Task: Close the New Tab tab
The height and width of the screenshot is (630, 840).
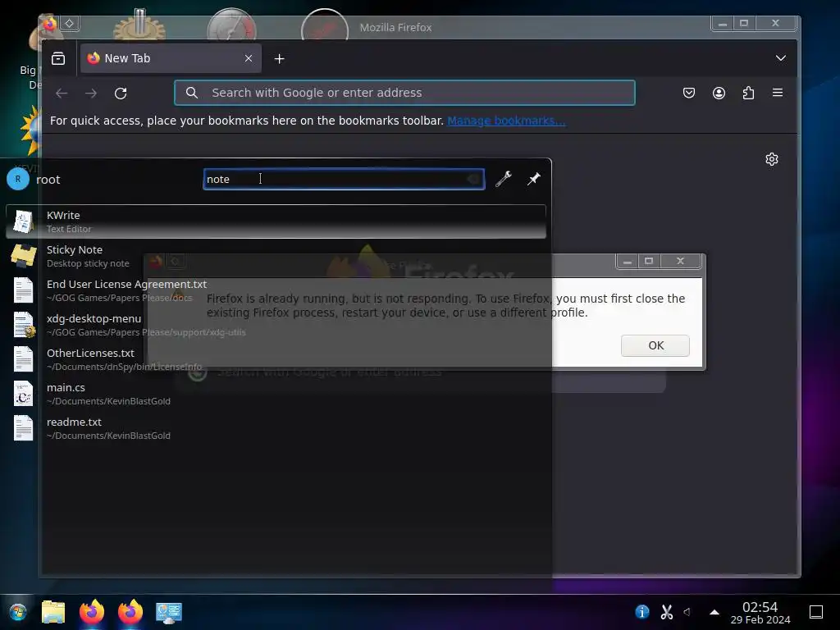Action: click(248, 58)
